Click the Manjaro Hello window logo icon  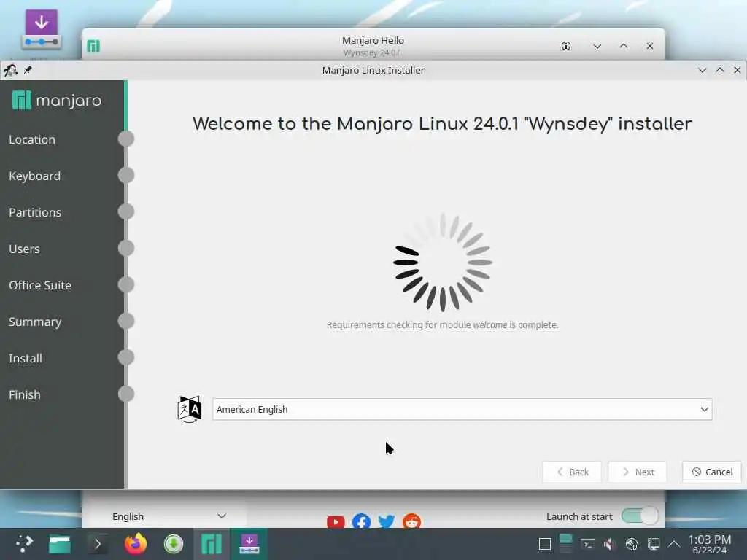pos(93,46)
